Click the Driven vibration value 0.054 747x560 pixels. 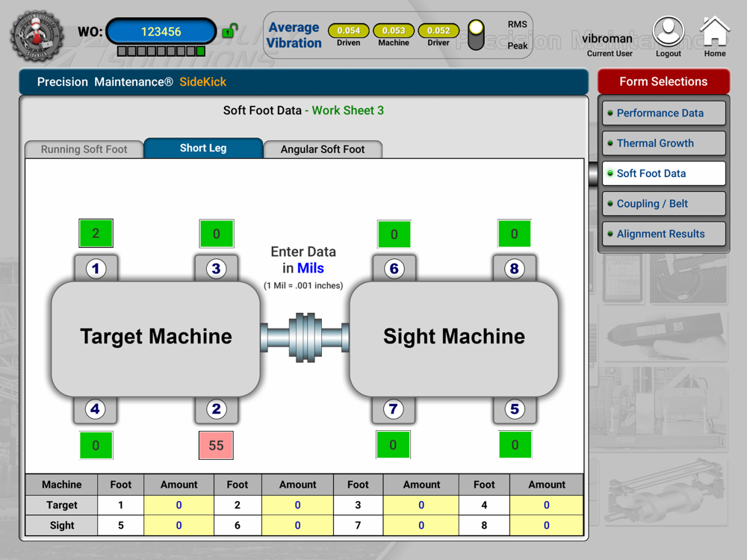pyautogui.click(x=348, y=31)
